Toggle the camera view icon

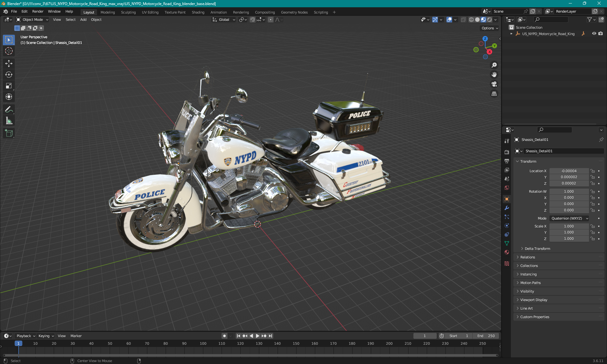494,84
